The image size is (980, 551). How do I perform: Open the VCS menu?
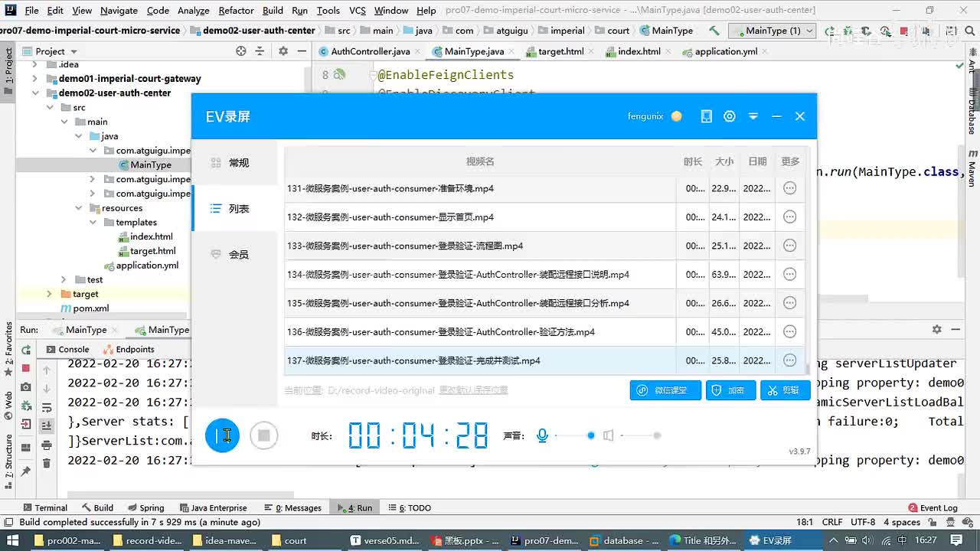(x=358, y=10)
